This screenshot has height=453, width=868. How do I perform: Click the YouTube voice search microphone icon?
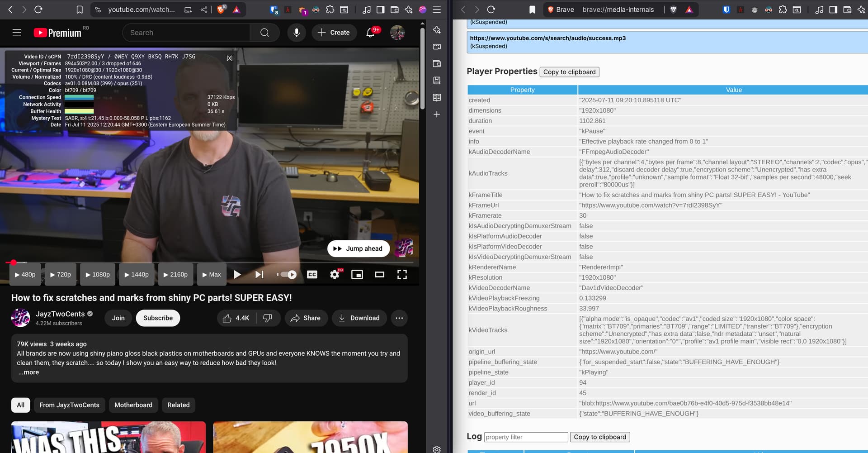[x=297, y=33]
